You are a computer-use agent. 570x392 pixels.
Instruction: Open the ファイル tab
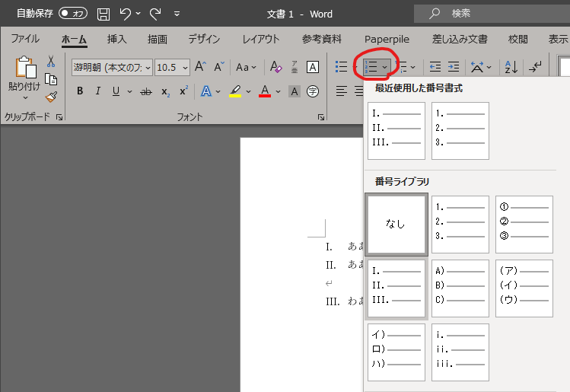(x=25, y=39)
